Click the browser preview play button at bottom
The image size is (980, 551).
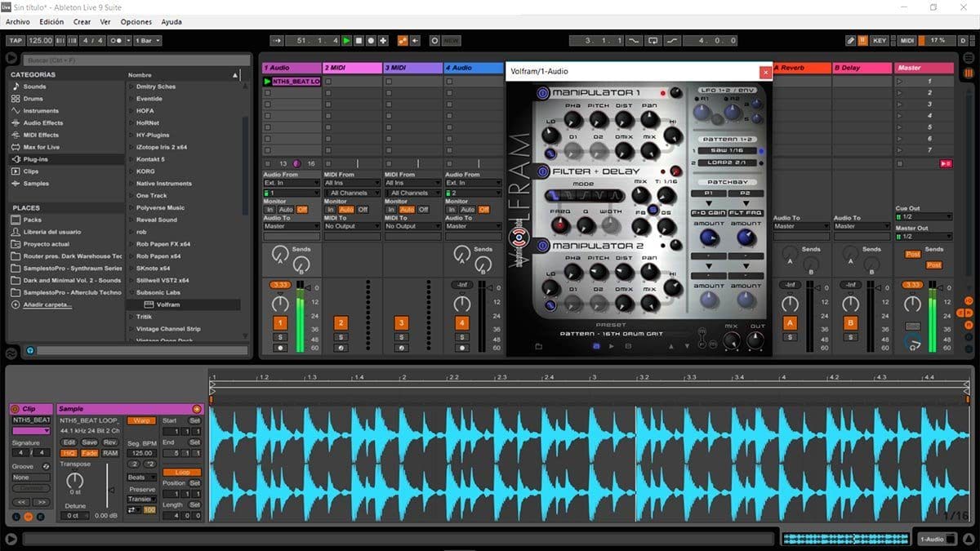click(x=30, y=351)
